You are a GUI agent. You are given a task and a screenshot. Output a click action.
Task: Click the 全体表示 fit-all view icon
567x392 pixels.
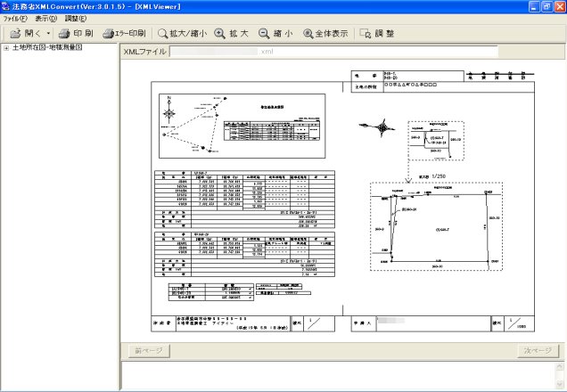click(x=308, y=34)
